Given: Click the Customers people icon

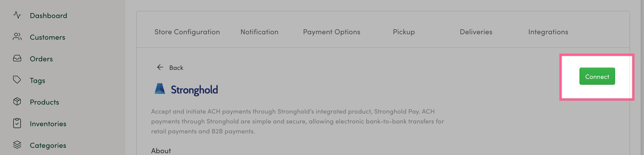Looking at the screenshot, I should click(17, 37).
